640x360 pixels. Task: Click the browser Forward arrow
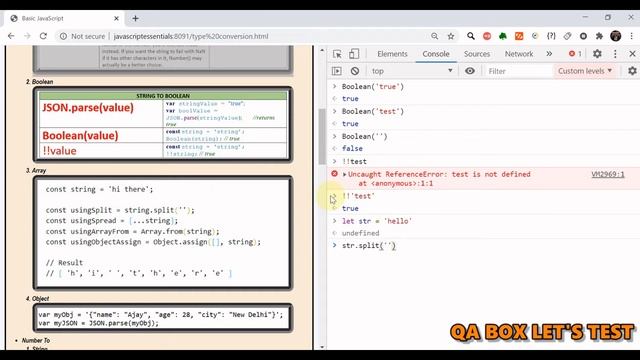click(x=27, y=36)
